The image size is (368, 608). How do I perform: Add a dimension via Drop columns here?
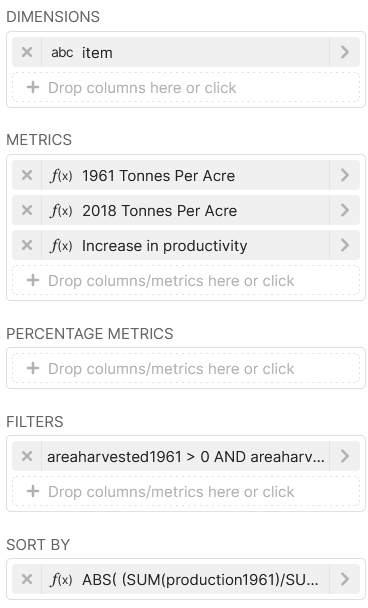[186, 87]
